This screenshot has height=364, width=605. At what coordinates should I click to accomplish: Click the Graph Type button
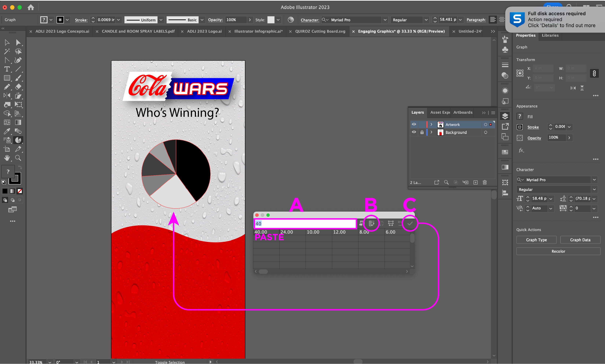click(536, 240)
